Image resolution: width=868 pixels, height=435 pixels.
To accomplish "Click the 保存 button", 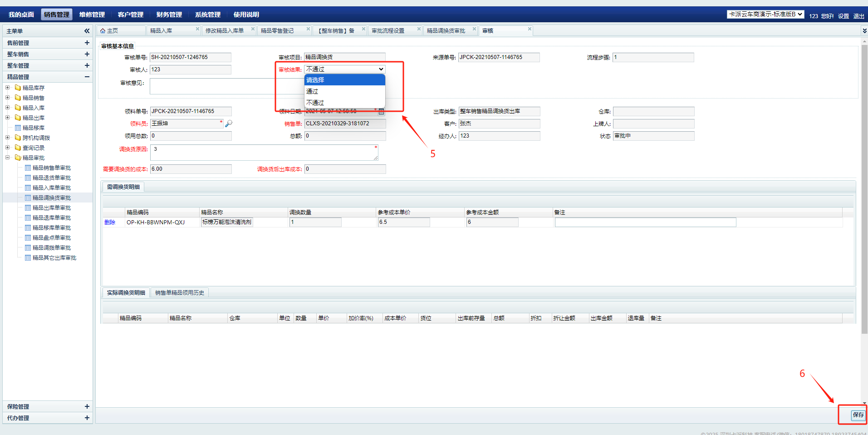I will tap(858, 415).
